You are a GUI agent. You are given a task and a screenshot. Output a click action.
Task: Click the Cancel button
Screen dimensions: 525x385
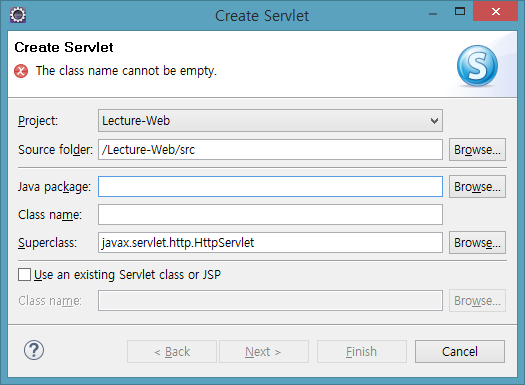coord(460,352)
